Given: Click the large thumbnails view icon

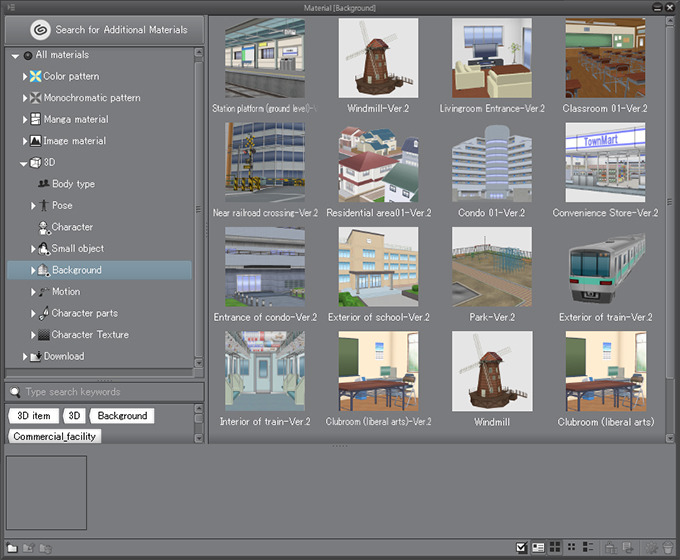Looking at the screenshot, I should [554, 547].
